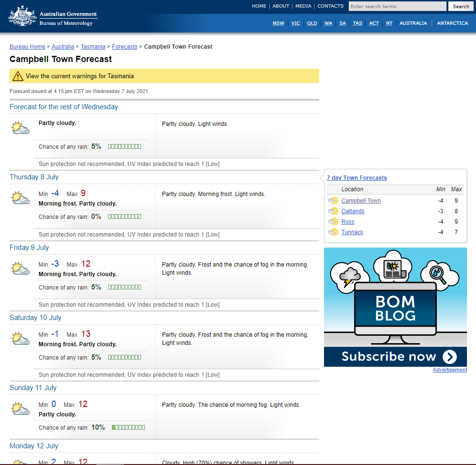
Task: Go to the MEDIA page
Action: click(x=303, y=6)
